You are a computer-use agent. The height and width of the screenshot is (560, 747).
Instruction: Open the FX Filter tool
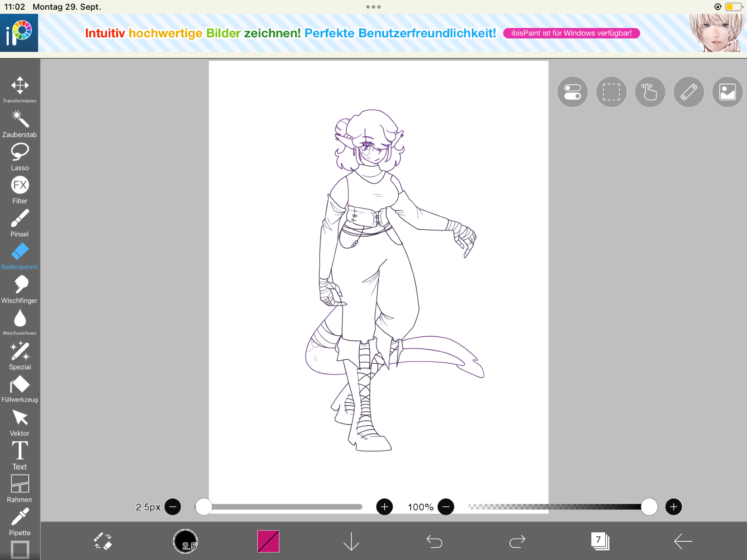[x=20, y=189]
